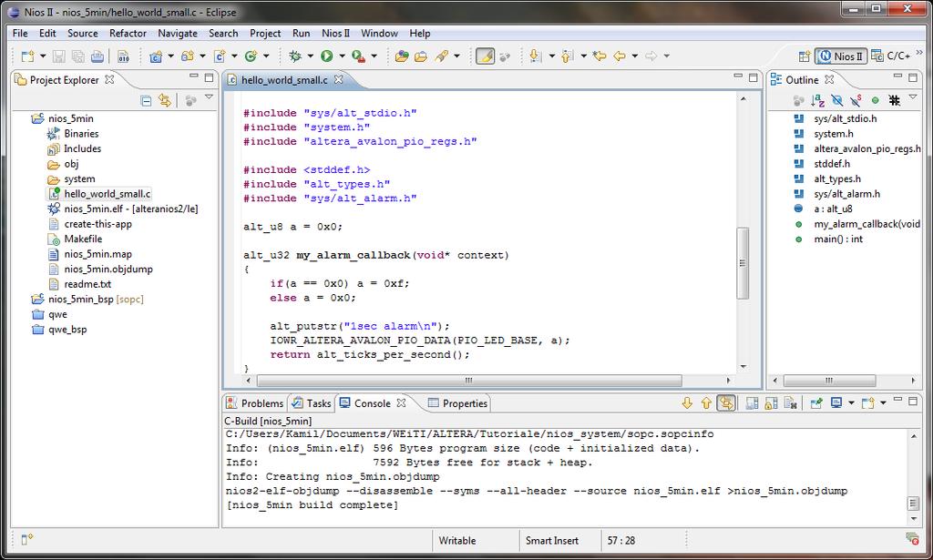
Task: Start debugging with the bug icon
Action: [x=294, y=56]
